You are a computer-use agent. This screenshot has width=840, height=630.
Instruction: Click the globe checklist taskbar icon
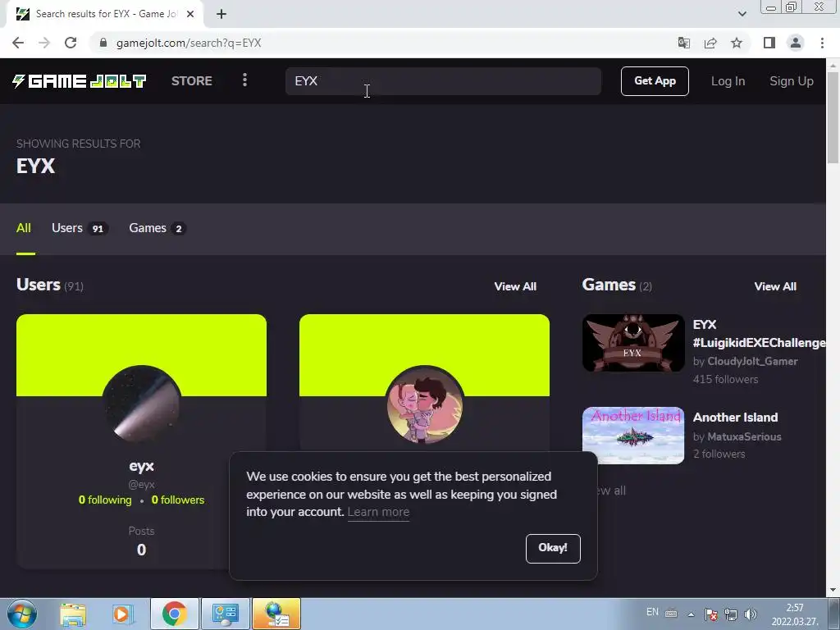(x=276, y=614)
